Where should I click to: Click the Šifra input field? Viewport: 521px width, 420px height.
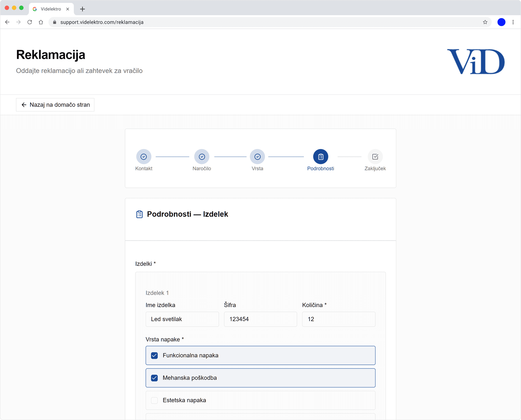260,319
